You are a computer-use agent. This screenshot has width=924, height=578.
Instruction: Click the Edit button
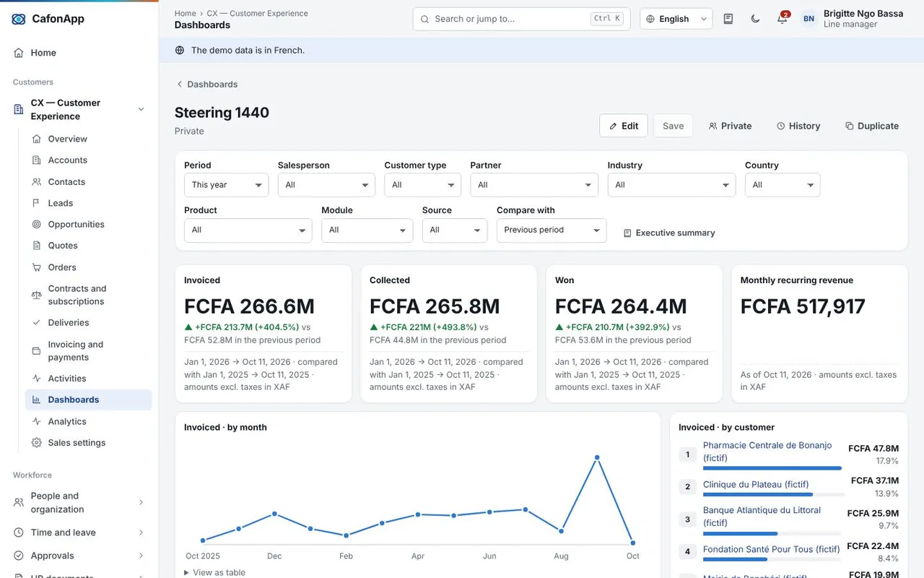coord(624,126)
